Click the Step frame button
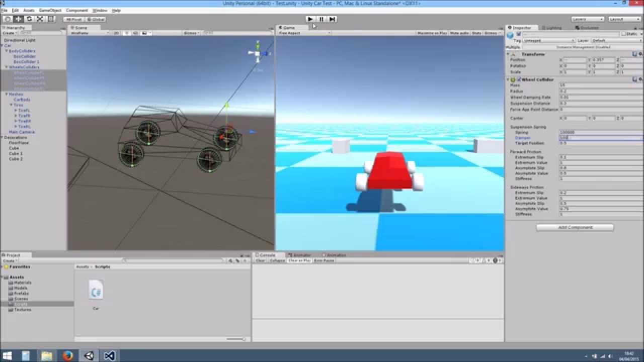Viewport: 644px width, 362px height. tap(332, 19)
